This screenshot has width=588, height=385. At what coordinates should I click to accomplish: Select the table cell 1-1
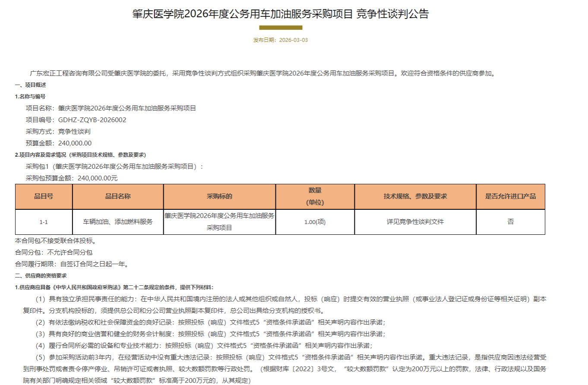pos(44,222)
